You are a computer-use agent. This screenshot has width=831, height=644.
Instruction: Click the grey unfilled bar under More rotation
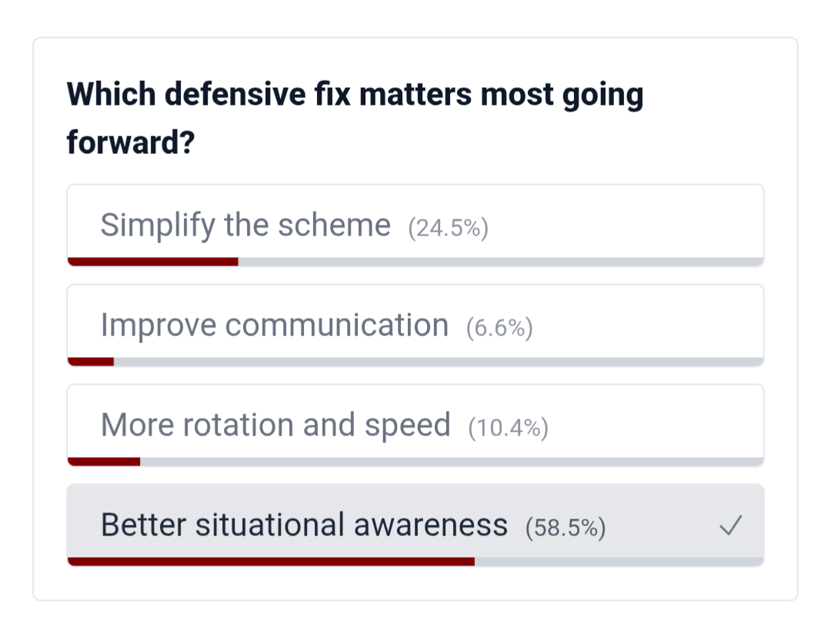click(452, 462)
